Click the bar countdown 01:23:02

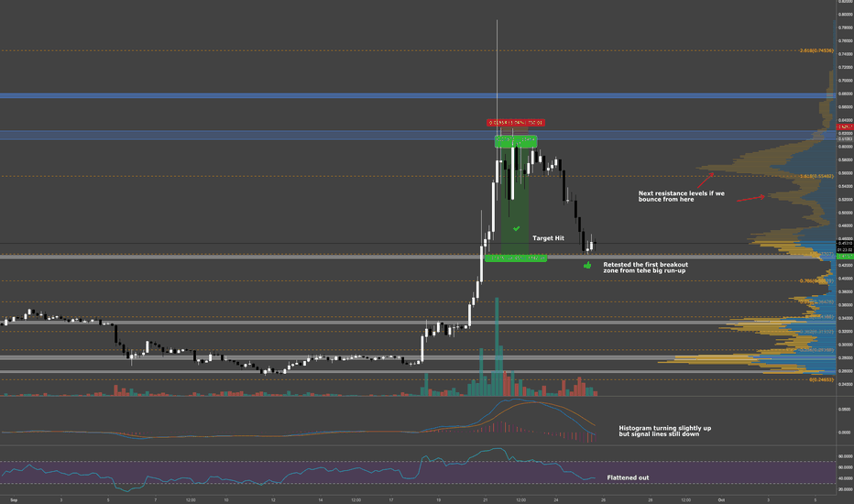845,249
